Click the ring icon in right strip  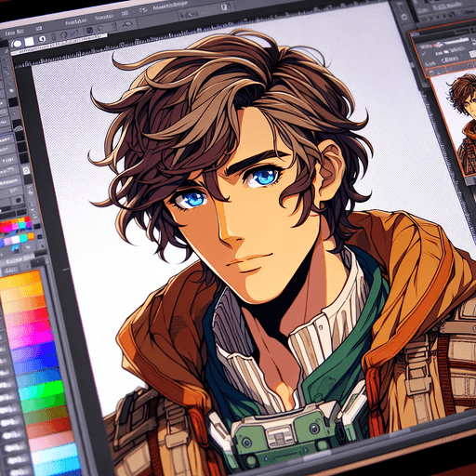click(x=404, y=17)
